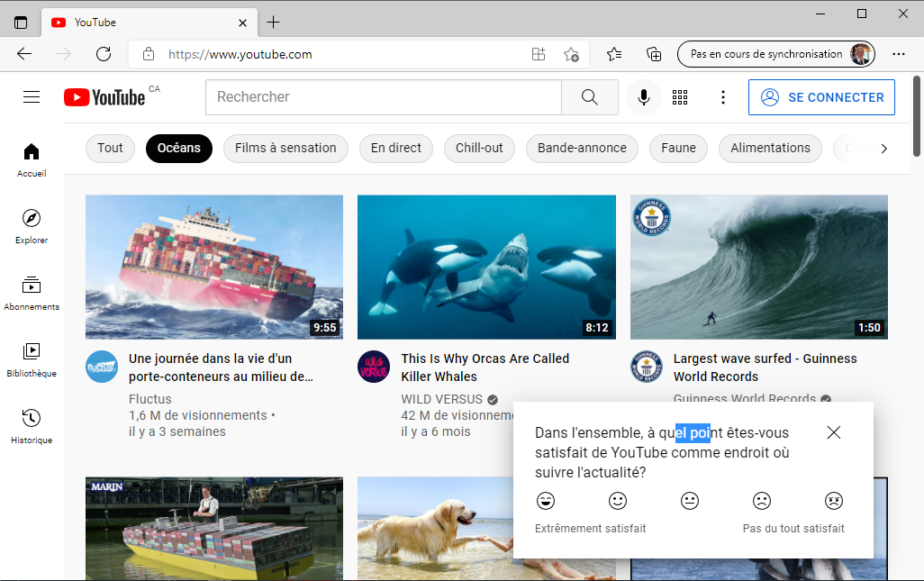The image size is (924, 581).
Task: Select the Films à sensation chip
Action: tap(285, 149)
